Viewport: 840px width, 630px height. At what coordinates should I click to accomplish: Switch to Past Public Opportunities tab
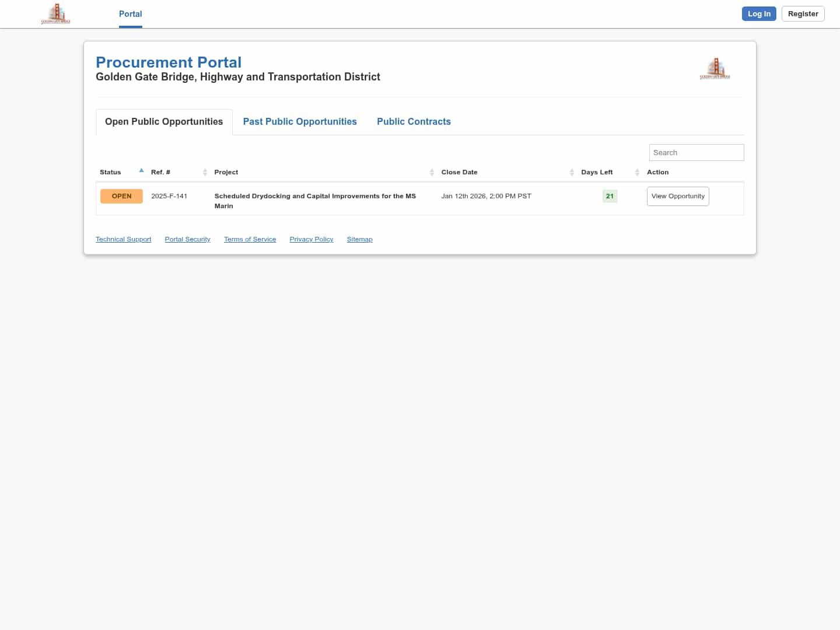point(300,121)
